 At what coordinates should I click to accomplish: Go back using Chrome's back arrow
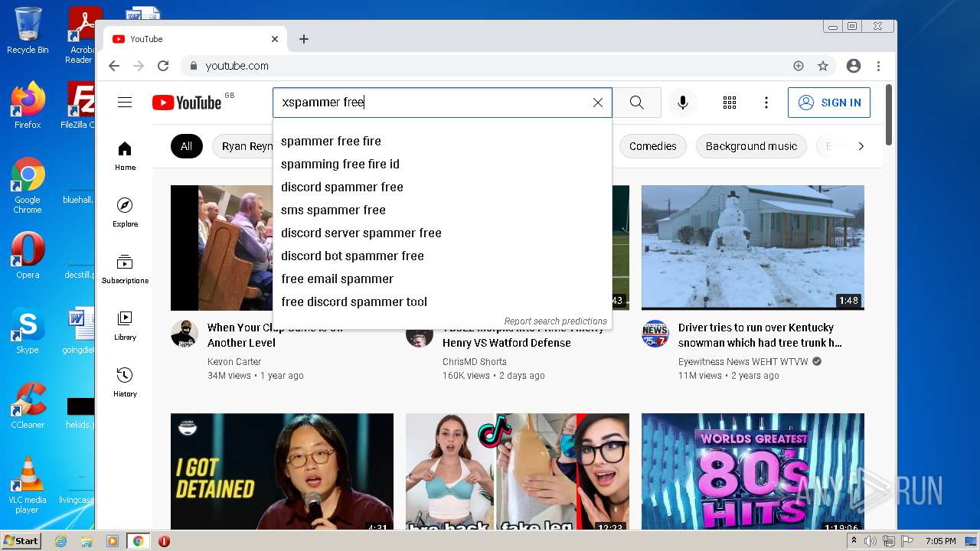pos(114,66)
